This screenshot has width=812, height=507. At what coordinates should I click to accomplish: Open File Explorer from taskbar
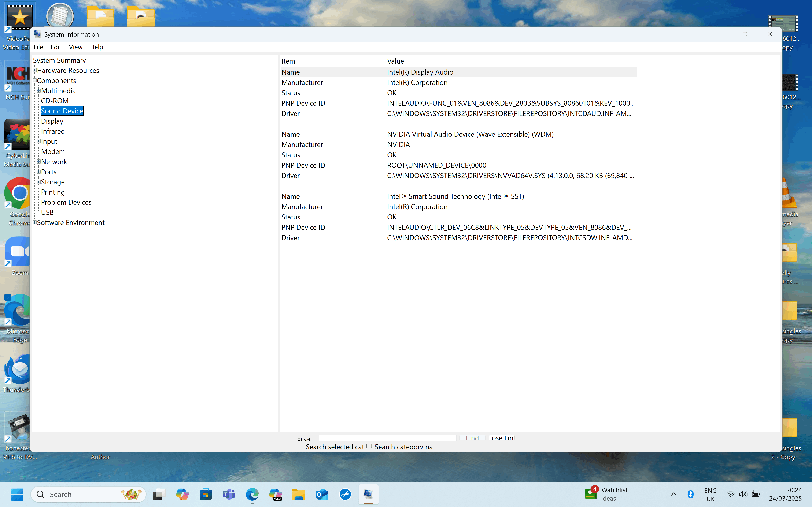pyautogui.click(x=298, y=495)
